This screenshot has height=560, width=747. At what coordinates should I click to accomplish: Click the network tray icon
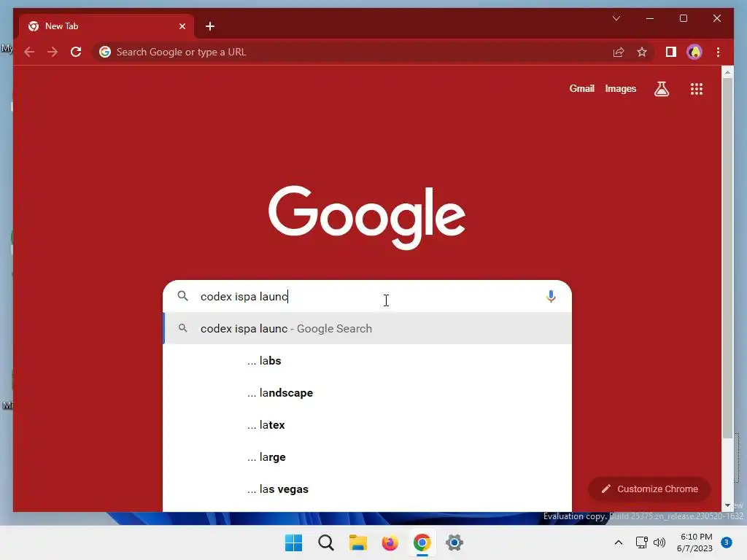(x=642, y=542)
